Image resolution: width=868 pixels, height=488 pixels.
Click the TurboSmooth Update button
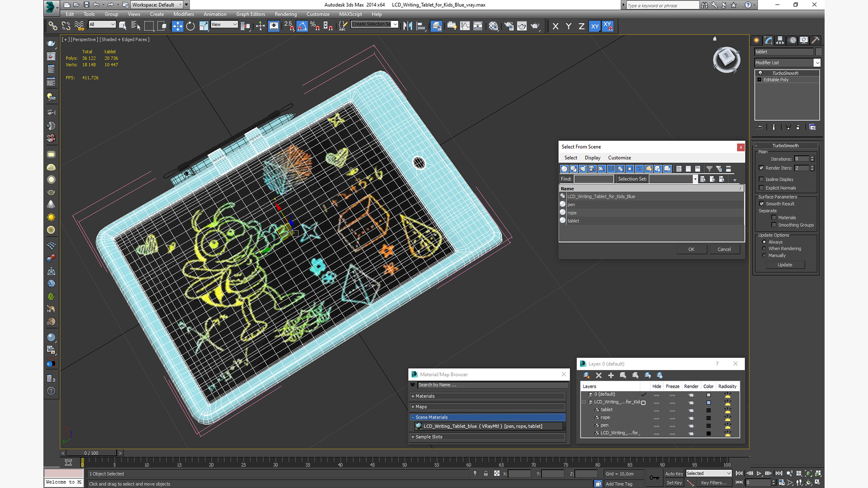click(785, 265)
